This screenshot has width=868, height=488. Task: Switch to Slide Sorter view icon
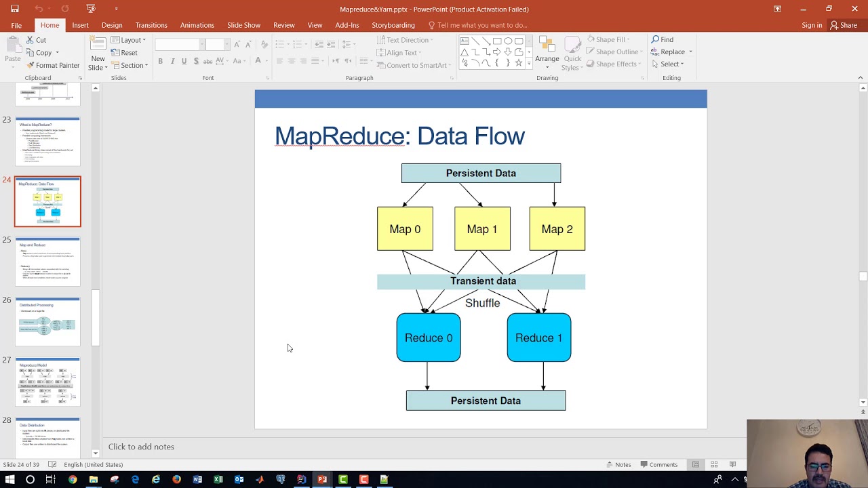click(714, 464)
